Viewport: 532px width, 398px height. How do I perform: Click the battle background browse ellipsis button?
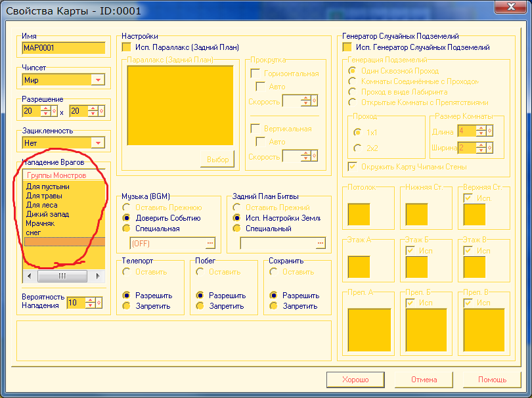[320, 243]
